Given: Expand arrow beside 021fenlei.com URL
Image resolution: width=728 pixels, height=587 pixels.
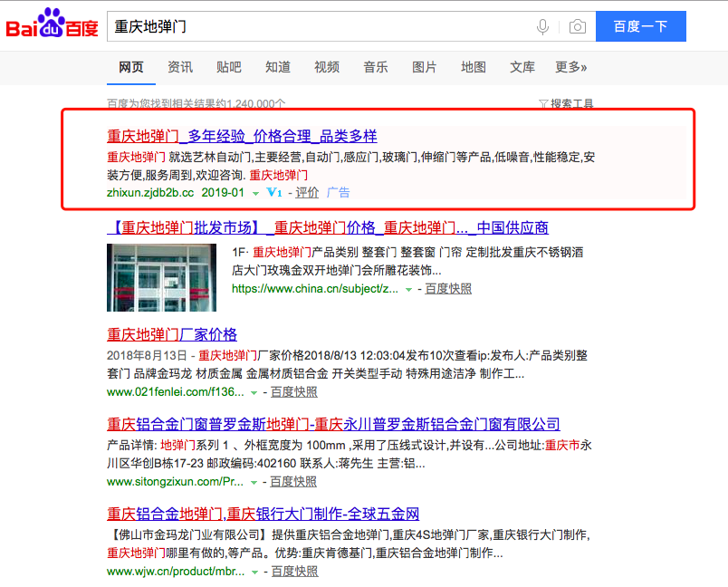Looking at the screenshot, I should coord(254,393).
